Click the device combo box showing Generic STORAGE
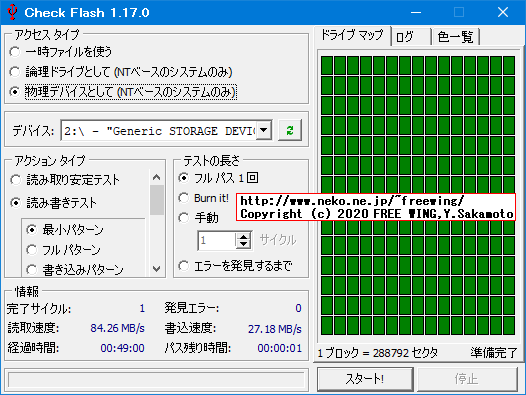The height and width of the screenshot is (395, 526). coord(166,130)
